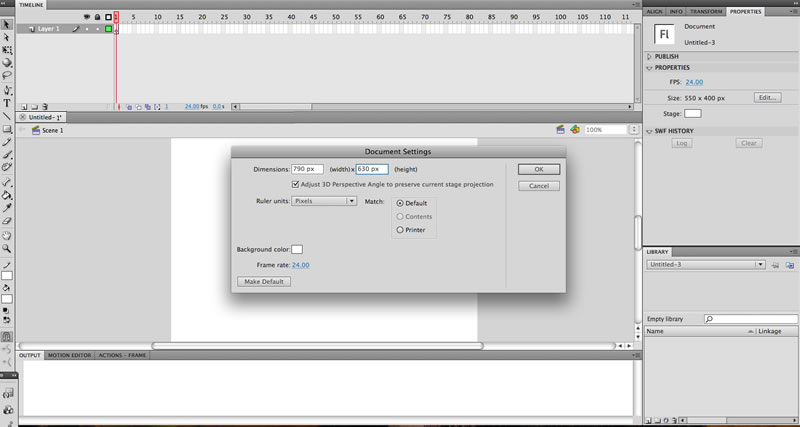Select the Zoom magnifier tool
The height and width of the screenshot is (427, 800).
pos(7,248)
